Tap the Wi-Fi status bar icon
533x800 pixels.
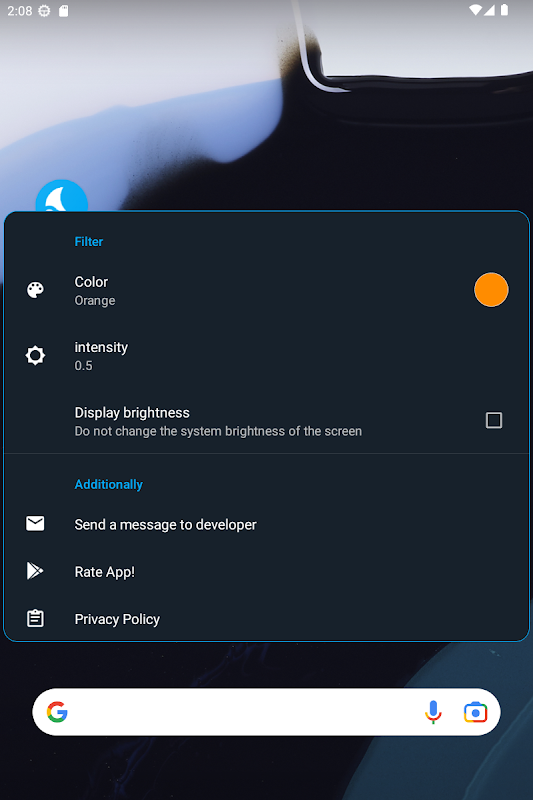click(x=475, y=10)
